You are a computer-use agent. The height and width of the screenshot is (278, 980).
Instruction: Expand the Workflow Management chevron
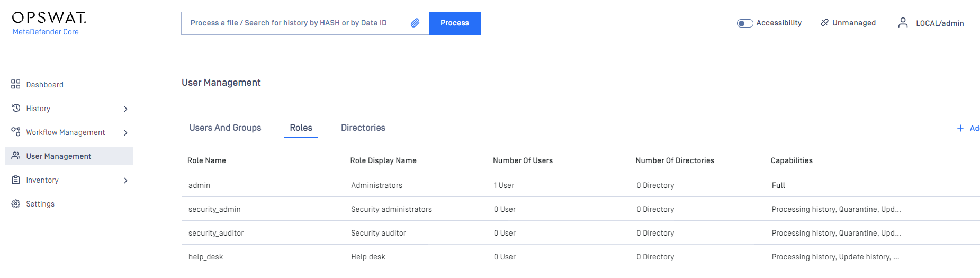click(125, 133)
